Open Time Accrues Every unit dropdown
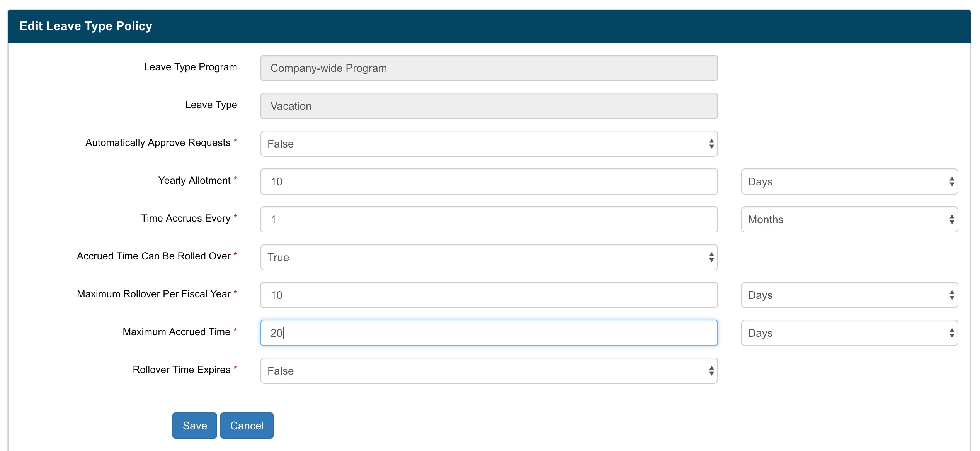Viewport: 980px width, 451px height. 849,219
